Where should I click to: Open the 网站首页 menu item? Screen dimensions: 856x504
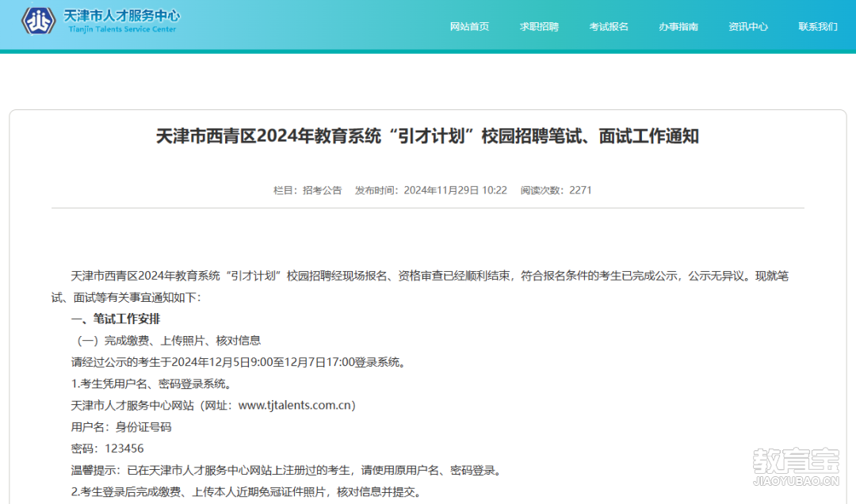tap(469, 27)
